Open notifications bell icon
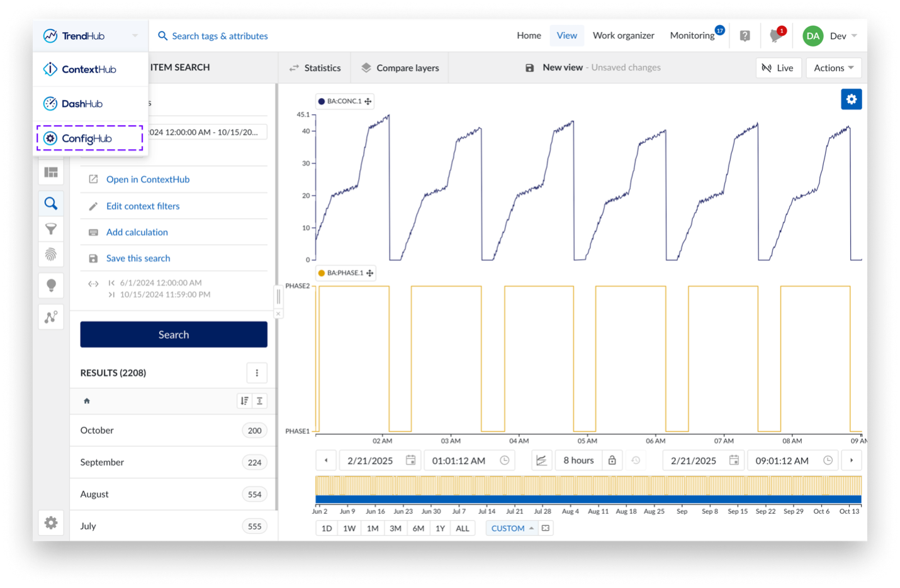 point(775,36)
